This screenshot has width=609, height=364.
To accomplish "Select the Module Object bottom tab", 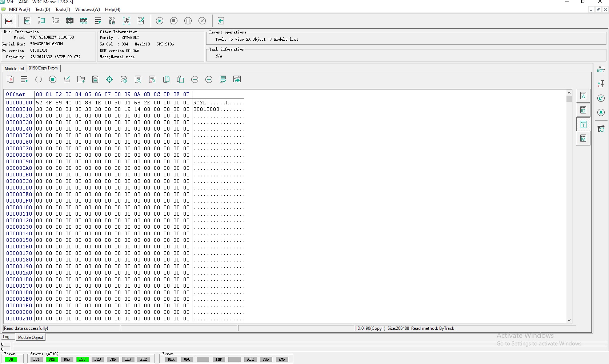I will [x=31, y=337].
